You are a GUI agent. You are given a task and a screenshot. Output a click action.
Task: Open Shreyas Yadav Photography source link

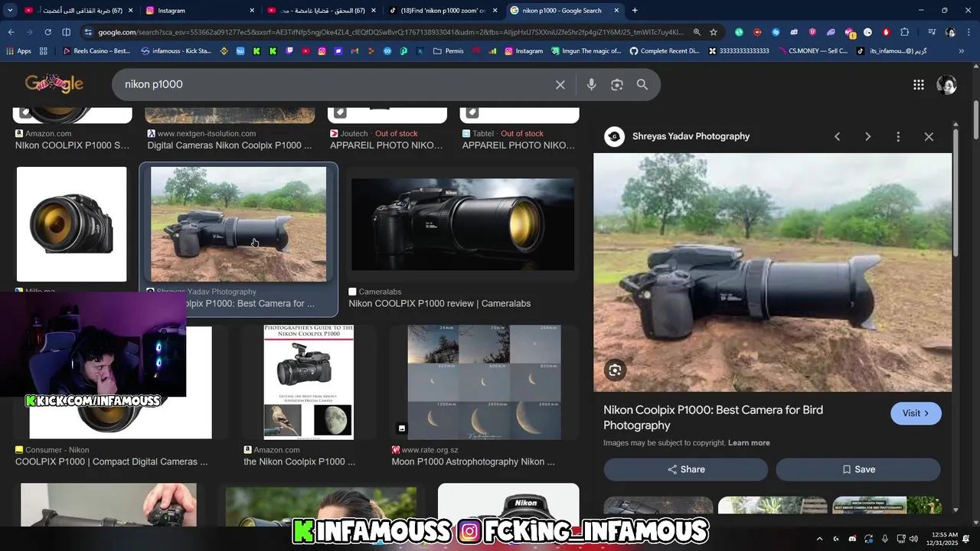pyautogui.click(x=691, y=136)
